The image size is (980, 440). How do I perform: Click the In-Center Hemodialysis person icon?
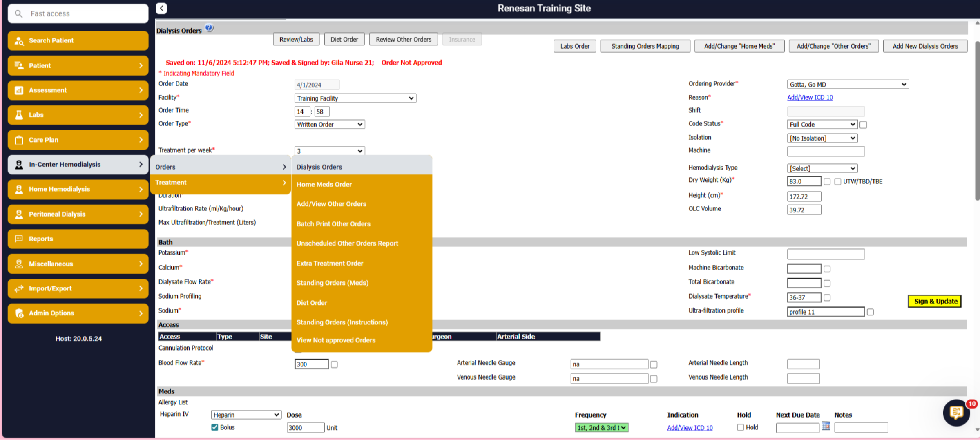[19, 165]
